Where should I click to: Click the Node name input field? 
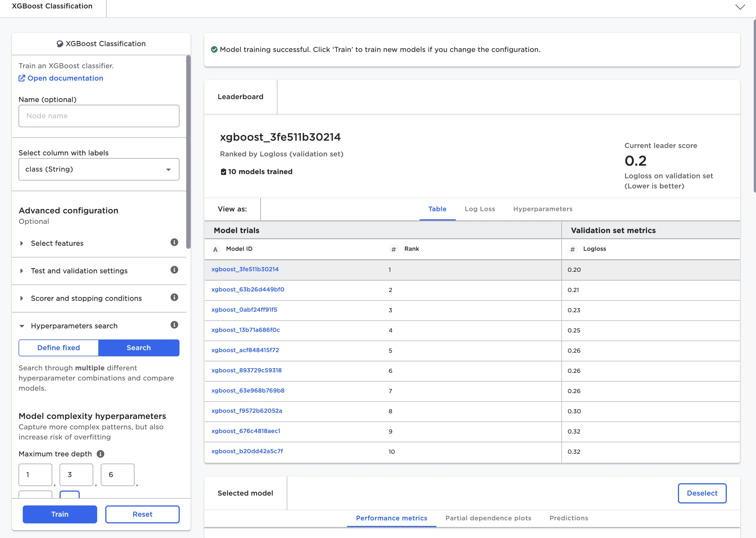point(99,116)
